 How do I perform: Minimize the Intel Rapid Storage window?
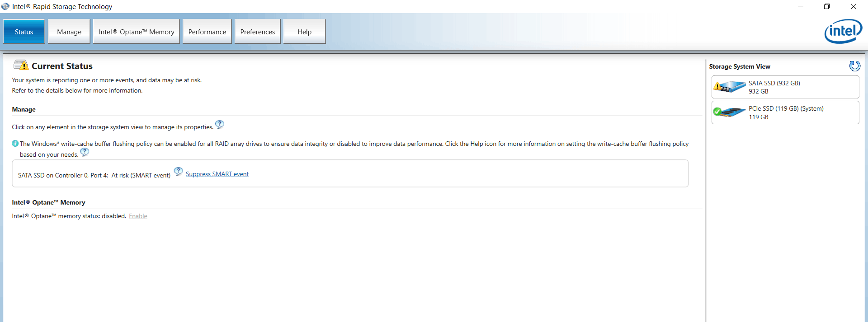(801, 6)
